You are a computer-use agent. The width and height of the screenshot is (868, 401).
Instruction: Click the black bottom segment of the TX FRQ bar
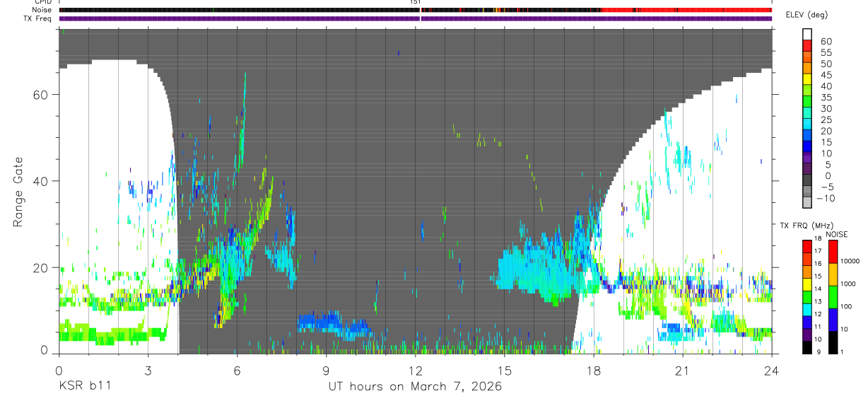click(807, 347)
